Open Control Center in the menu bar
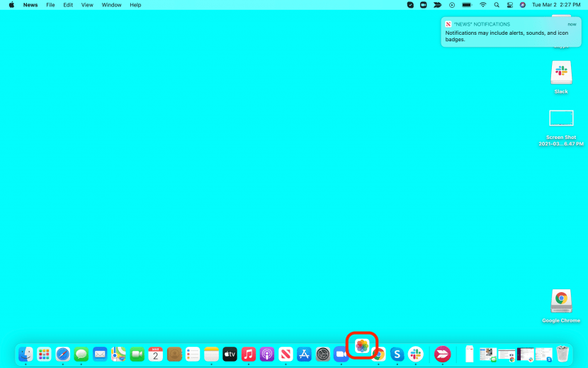Image resolution: width=588 pixels, height=368 pixels. [x=509, y=5]
